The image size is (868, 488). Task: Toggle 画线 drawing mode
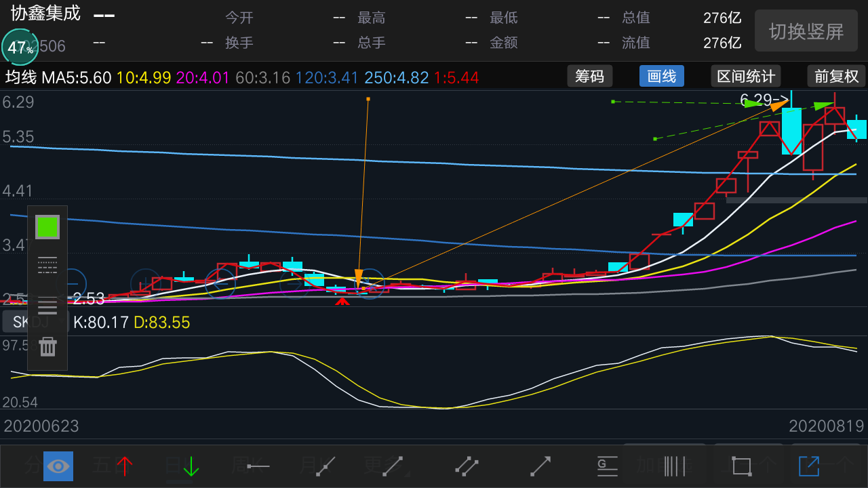pos(662,76)
